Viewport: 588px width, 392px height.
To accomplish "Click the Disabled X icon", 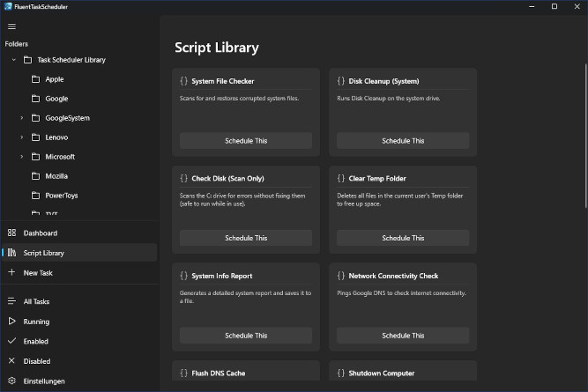I will click(x=11, y=361).
